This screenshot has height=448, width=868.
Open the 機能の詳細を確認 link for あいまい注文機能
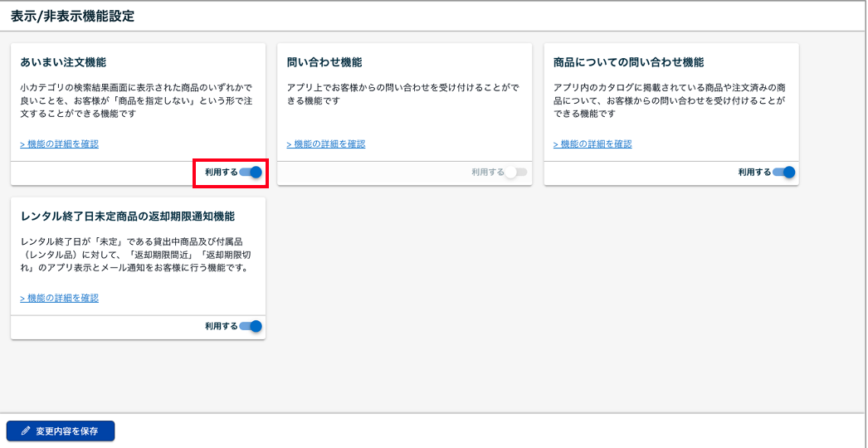(x=60, y=144)
